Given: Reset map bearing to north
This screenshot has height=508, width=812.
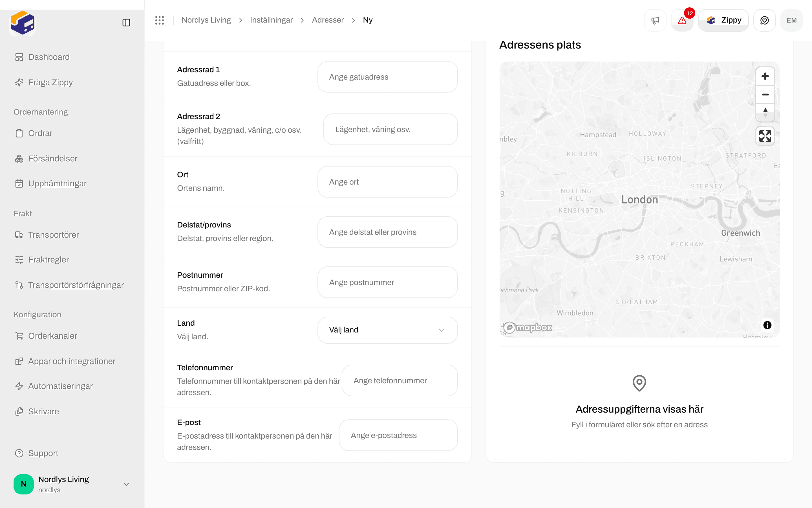Looking at the screenshot, I should 765,113.
